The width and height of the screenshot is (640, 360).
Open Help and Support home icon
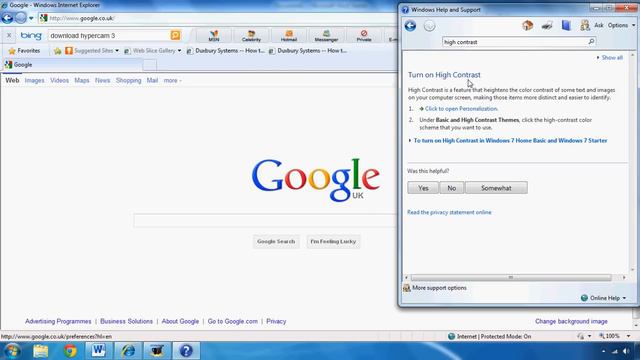pyautogui.click(x=527, y=25)
